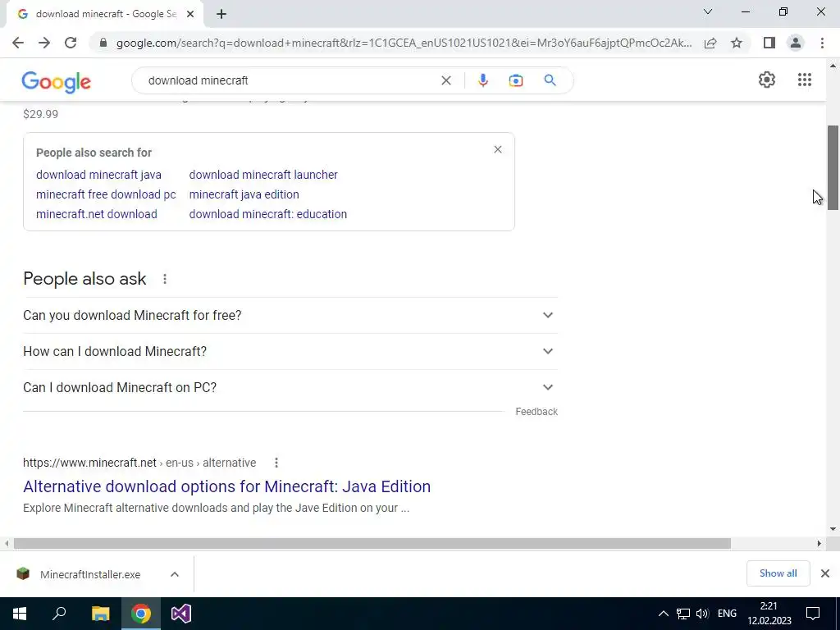Select the 'download minecraft - Google Search' tab
This screenshot has width=840, height=630.
coord(105,14)
